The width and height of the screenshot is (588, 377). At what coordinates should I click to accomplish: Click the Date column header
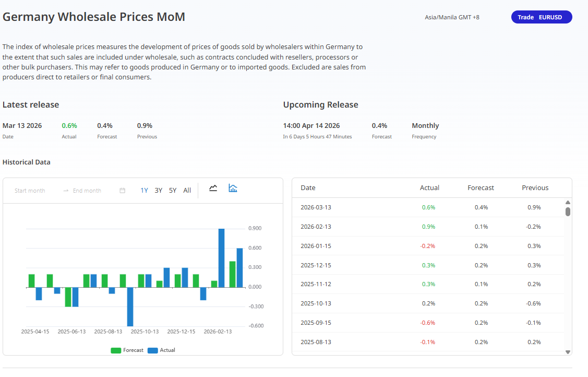coord(308,188)
